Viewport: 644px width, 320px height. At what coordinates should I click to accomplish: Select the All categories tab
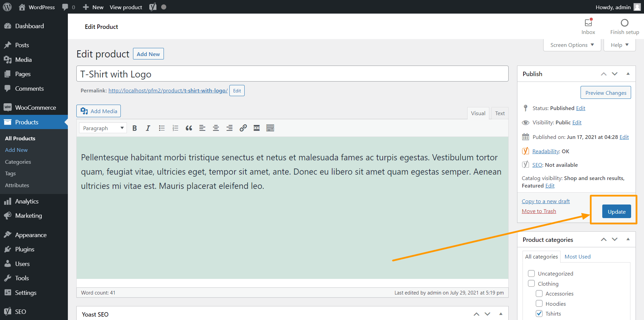coord(542,257)
